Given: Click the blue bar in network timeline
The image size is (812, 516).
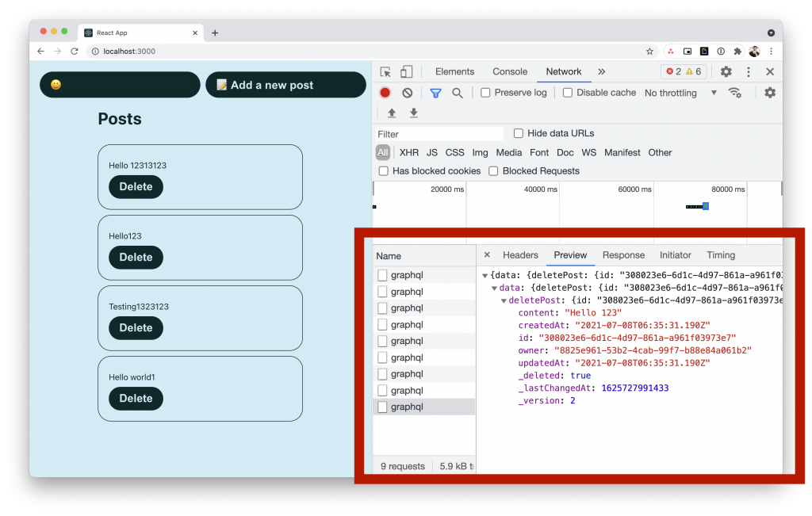Looking at the screenshot, I should pyautogui.click(x=705, y=207).
